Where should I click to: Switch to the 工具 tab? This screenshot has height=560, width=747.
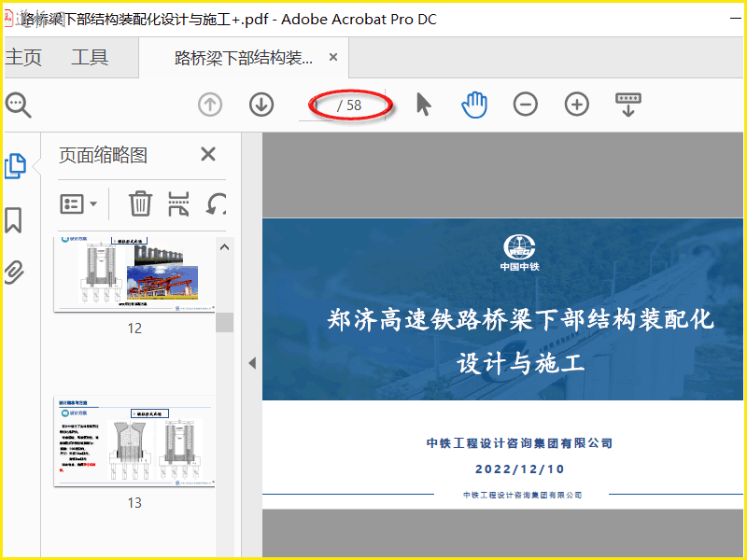[x=90, y=58]
